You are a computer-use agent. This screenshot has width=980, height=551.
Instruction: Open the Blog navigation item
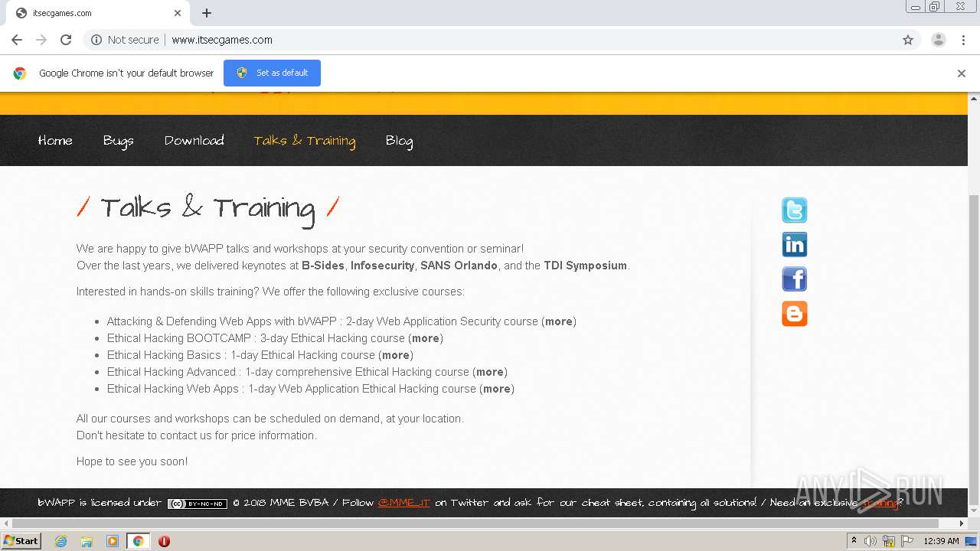[x=399, y=141]
